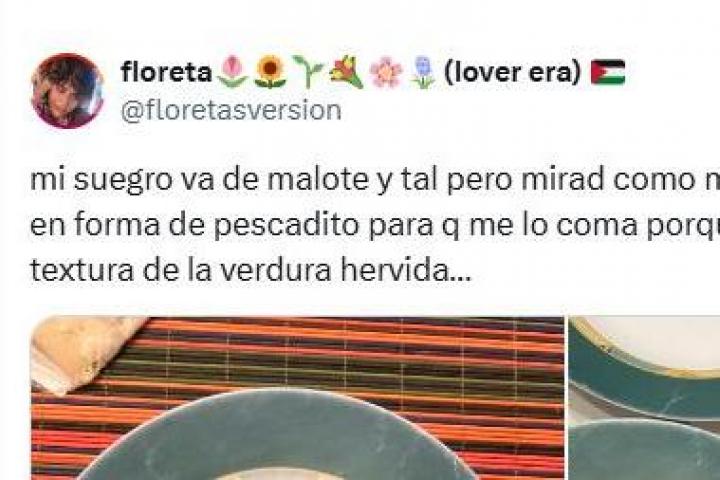Click the green bowl in left photo
The image size is (720, 480).
tap(276, 436)
